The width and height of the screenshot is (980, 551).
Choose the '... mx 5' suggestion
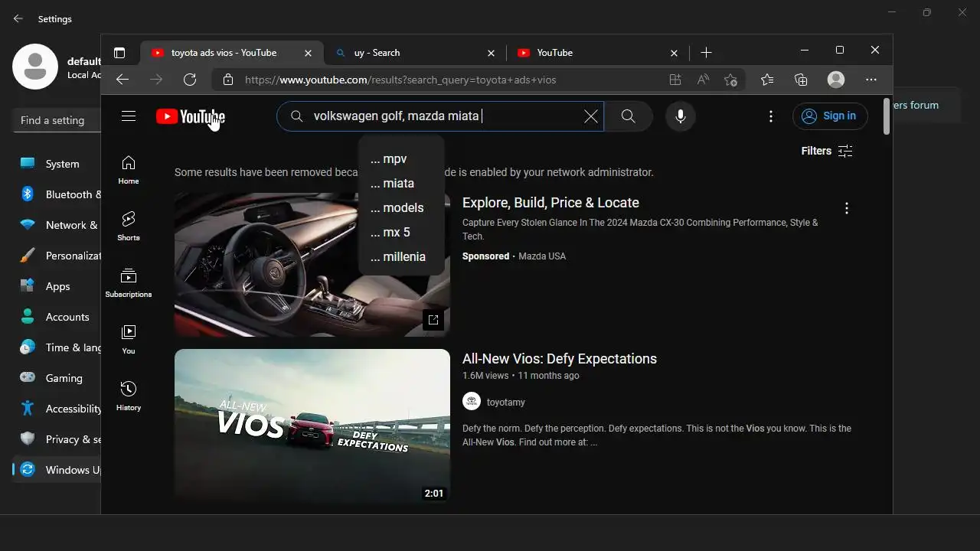click(401, 233)
